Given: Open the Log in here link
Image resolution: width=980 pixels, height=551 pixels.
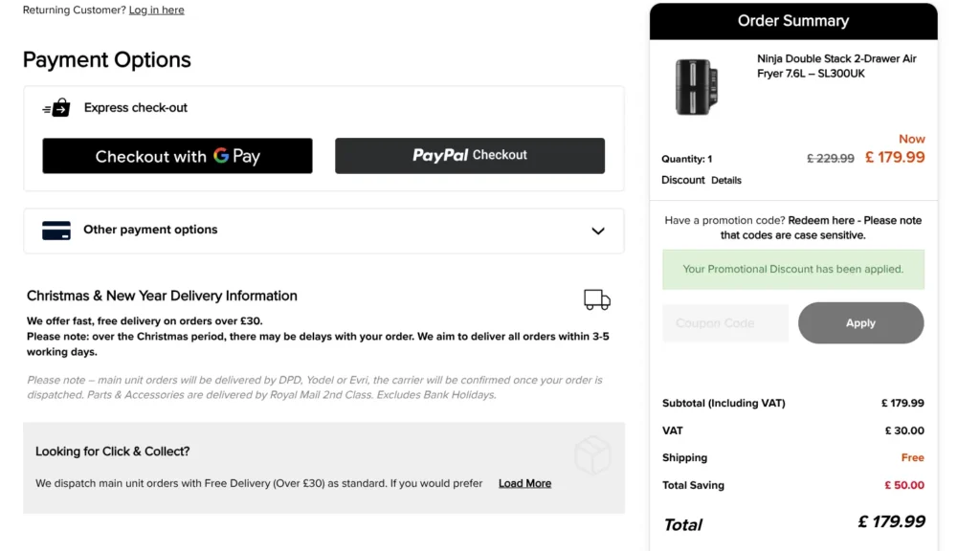Looking at the screenshot, I should coord(156,10).
